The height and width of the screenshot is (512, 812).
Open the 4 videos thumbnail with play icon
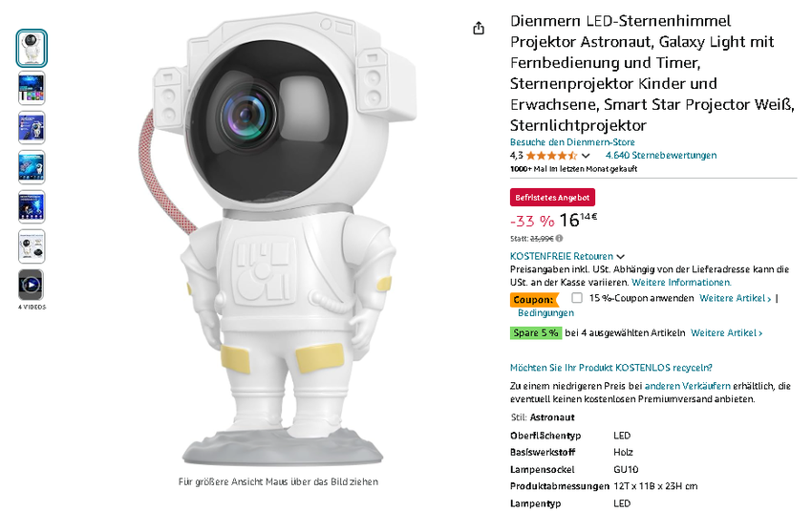[32, 285]
